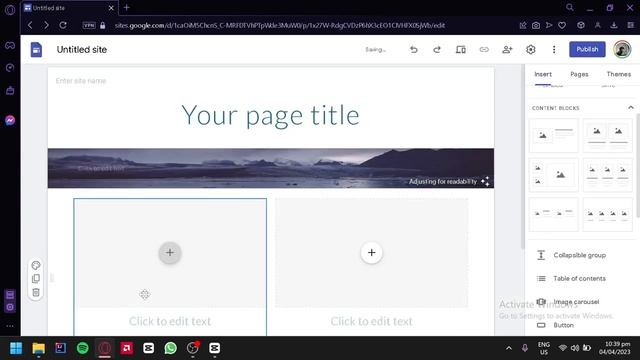Switch to the Themes tab
Screen dimensions: 640x360
618,74
